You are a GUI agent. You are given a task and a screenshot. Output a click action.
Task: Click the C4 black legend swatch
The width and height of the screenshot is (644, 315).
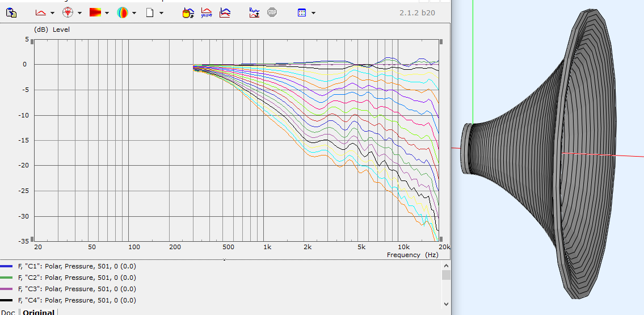[6, 300]
